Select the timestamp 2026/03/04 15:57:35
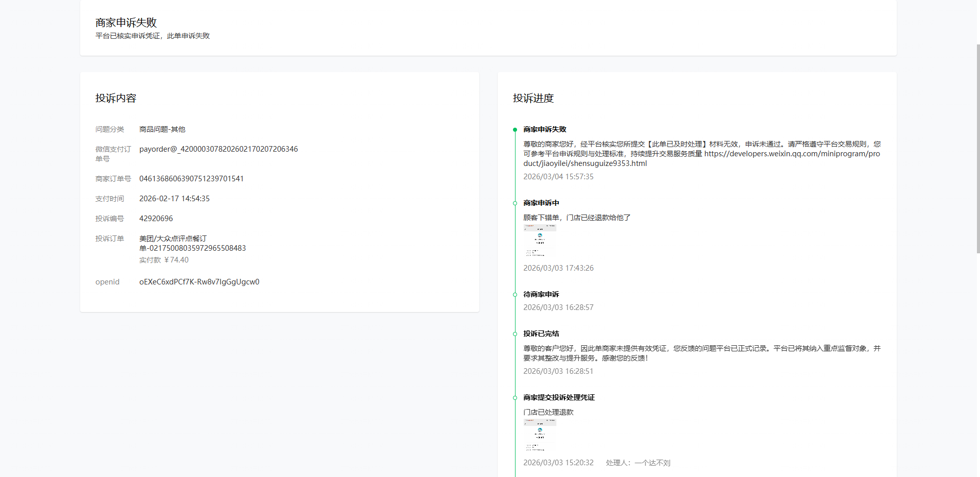The height and width of the screenshot is (477, 980). [x=558, y=177]
